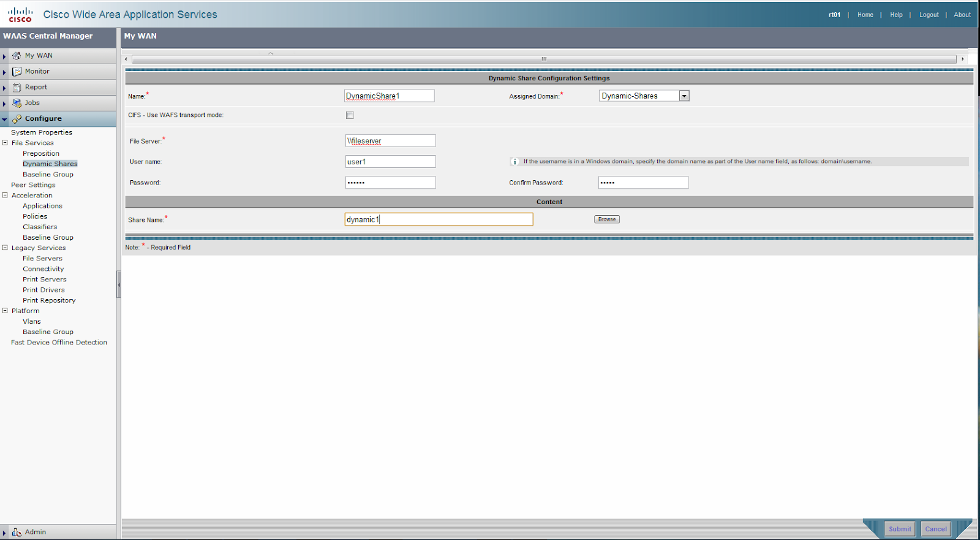The image size is (980, 540).
Task: Click the sidebar collapse handle
Action: click(x=119, y=285)
